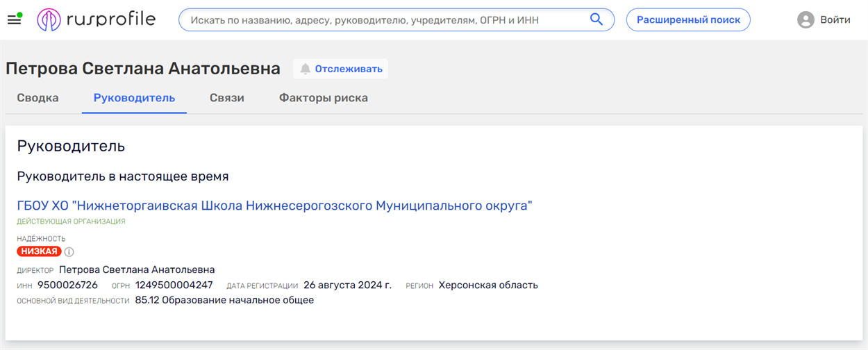868x350 pixels.
Task: Open the Факторы риска tab
Action: [x=324, y=98]
